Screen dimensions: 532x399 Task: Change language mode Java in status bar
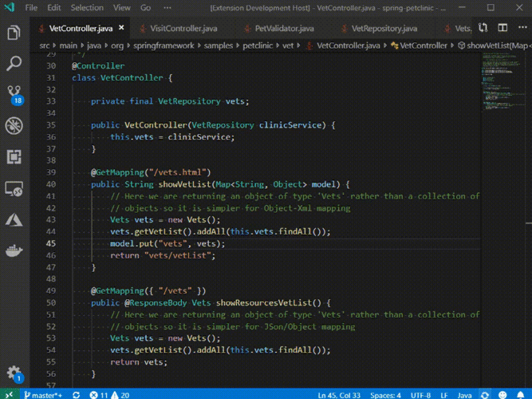464,395
